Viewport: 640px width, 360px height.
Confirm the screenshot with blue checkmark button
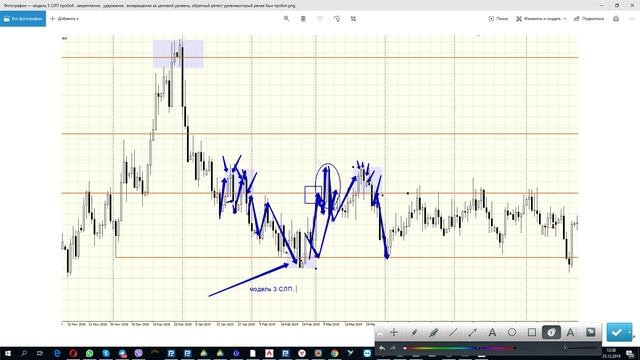pyautogui.click(x=617, y=333)
